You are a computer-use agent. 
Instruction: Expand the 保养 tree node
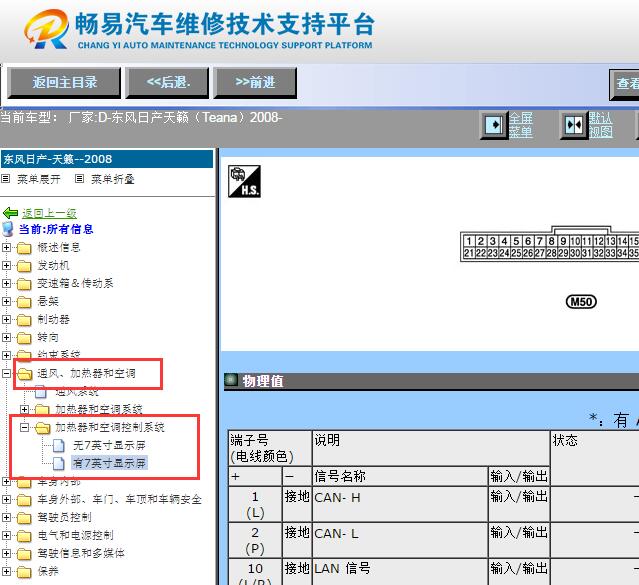pos(6,571)
